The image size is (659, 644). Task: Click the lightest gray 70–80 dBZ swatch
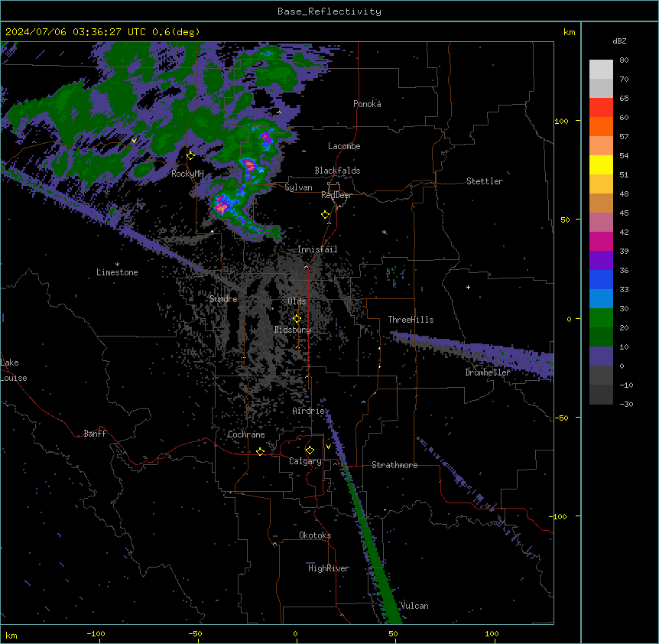601,70
